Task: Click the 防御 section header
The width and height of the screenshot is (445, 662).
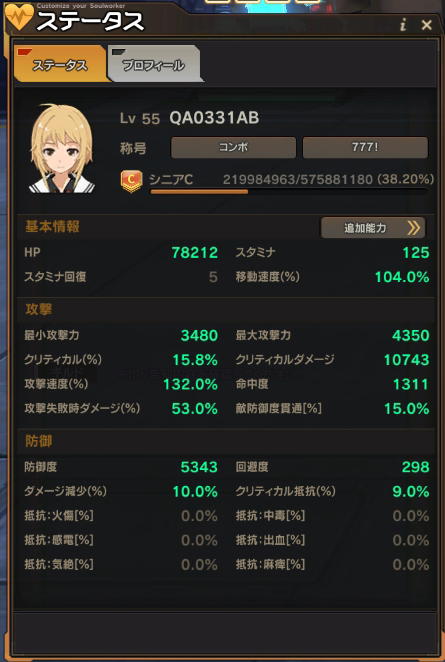Action: tap(39, 441)
